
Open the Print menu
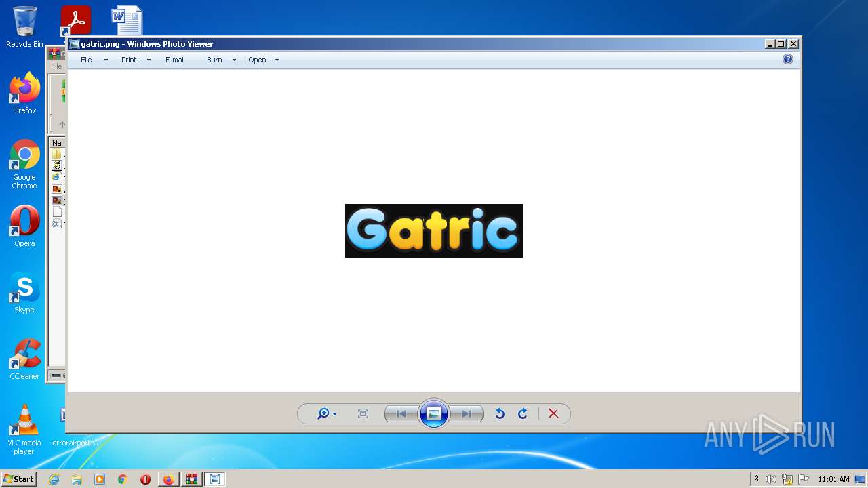point(129,60)
